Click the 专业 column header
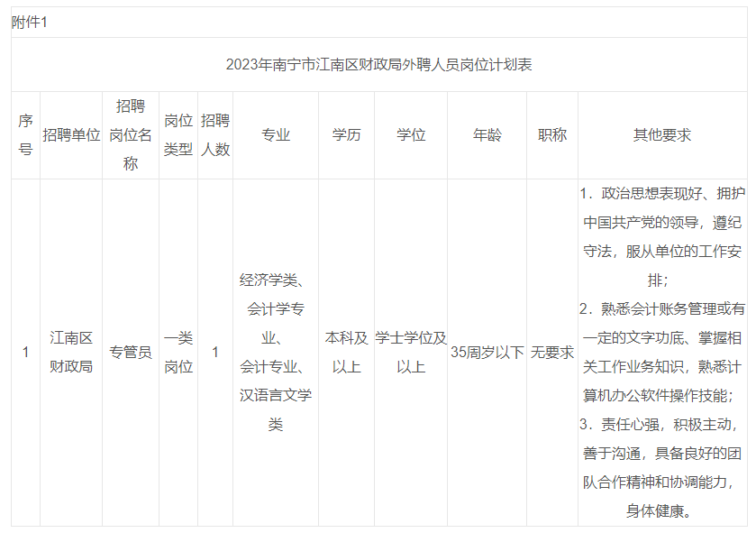This screenshot has width=756, height=533. coord(276,135)
